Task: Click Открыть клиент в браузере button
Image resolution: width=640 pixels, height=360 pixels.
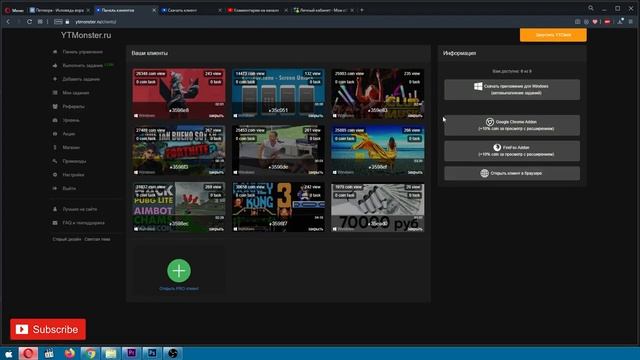Action: pyautogui.click(x=512, y=173)
